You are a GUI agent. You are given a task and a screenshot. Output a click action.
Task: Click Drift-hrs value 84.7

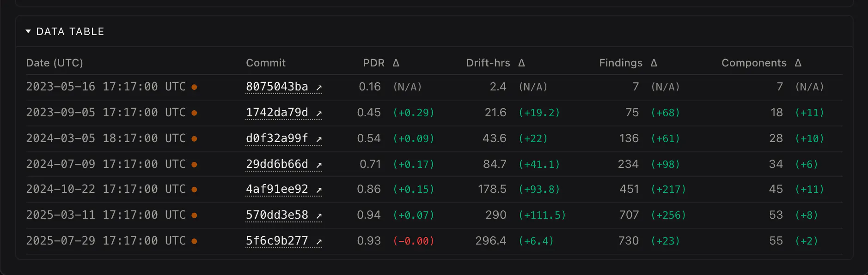[495, 164]
